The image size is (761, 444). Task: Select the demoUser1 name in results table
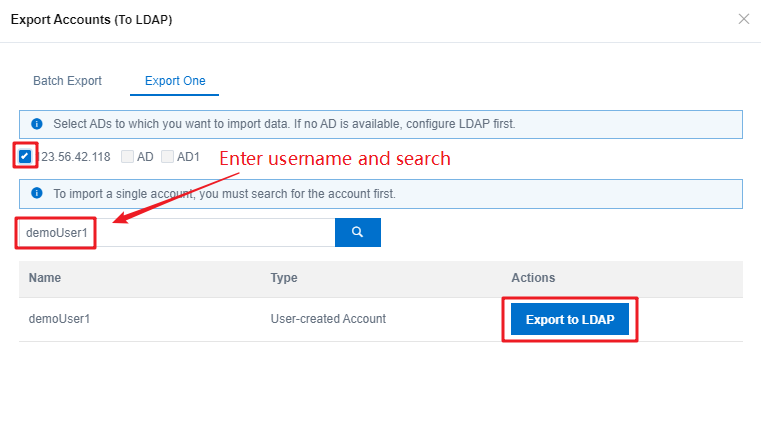coord(59,319)
